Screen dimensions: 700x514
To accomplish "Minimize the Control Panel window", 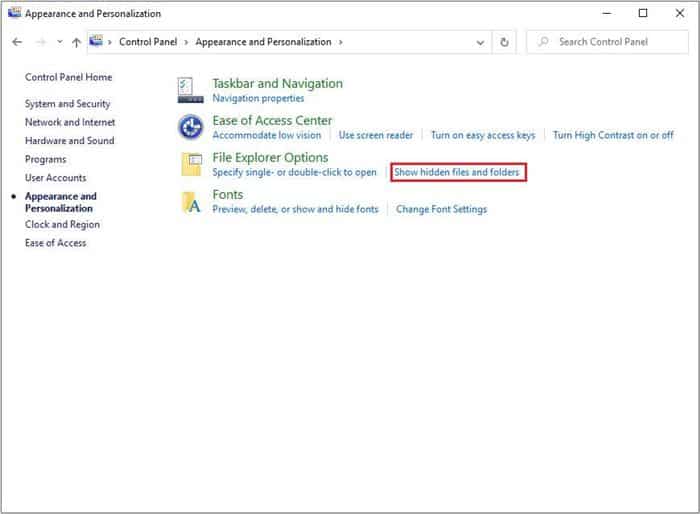I will 607,13.
